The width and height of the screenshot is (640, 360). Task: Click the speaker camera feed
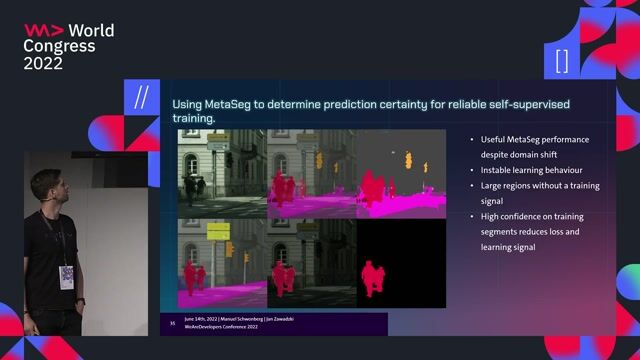[86, 244]
